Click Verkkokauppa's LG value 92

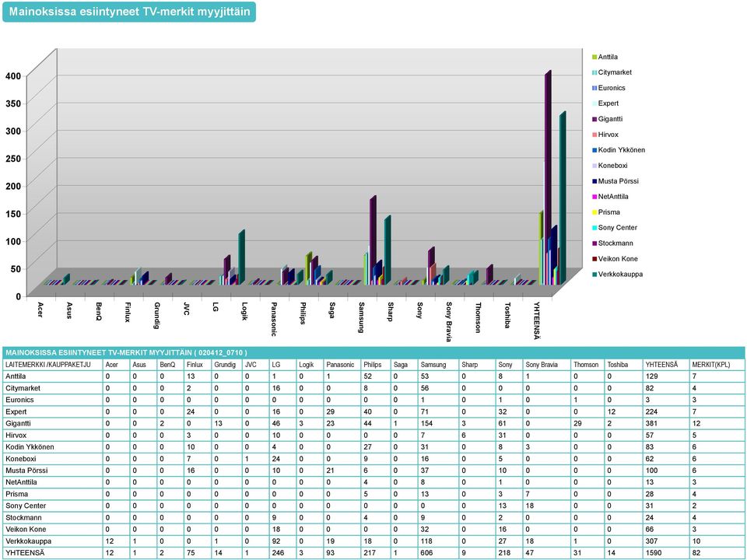pyautogui.click(x=275, y=541)
